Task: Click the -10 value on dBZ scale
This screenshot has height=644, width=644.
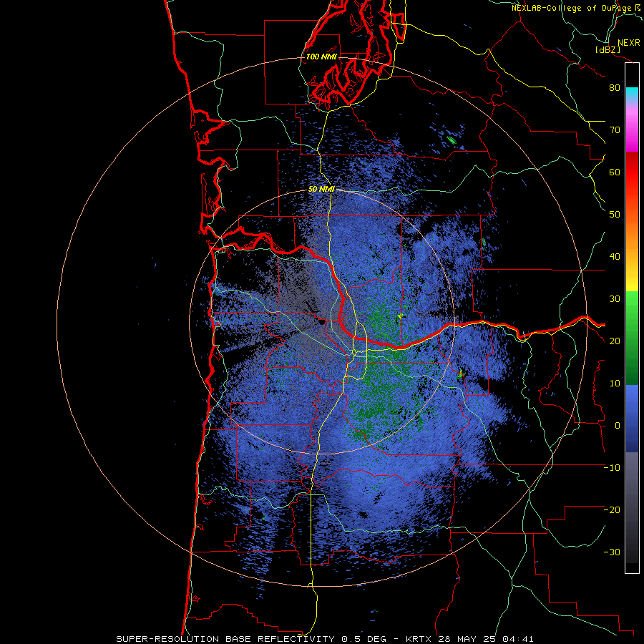Action: coord(612,468)
